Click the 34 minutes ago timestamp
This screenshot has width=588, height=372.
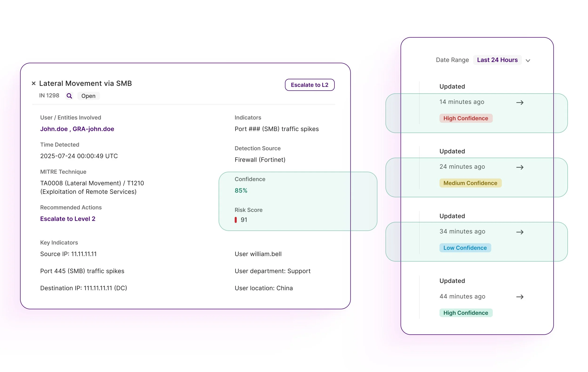point(462,231)
